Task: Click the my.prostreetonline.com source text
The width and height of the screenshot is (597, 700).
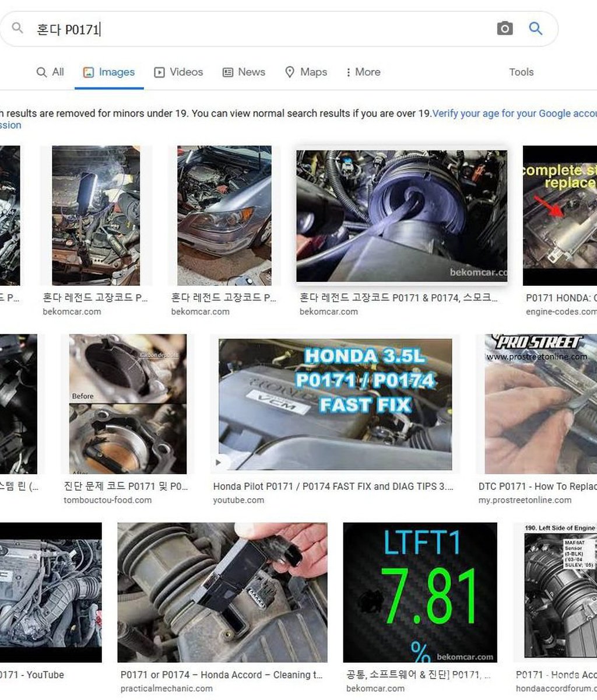Action: pyautogui.click(x=525, y=500)
